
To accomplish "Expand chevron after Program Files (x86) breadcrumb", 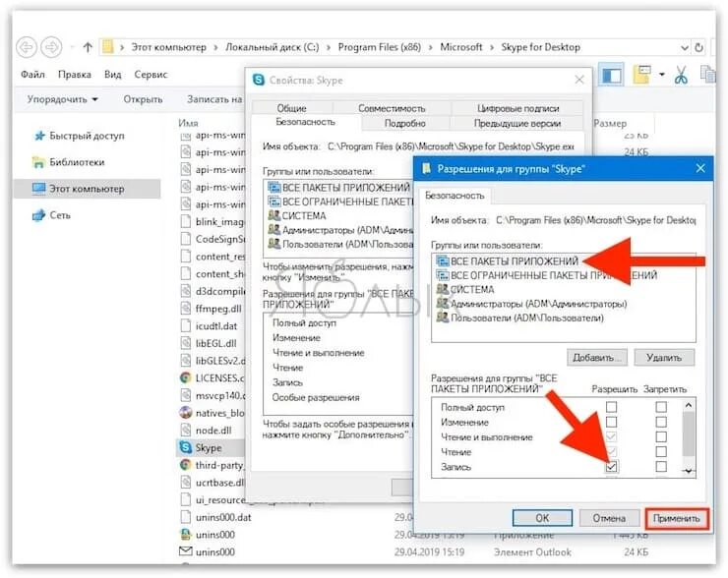I will (x=430, y=47).
